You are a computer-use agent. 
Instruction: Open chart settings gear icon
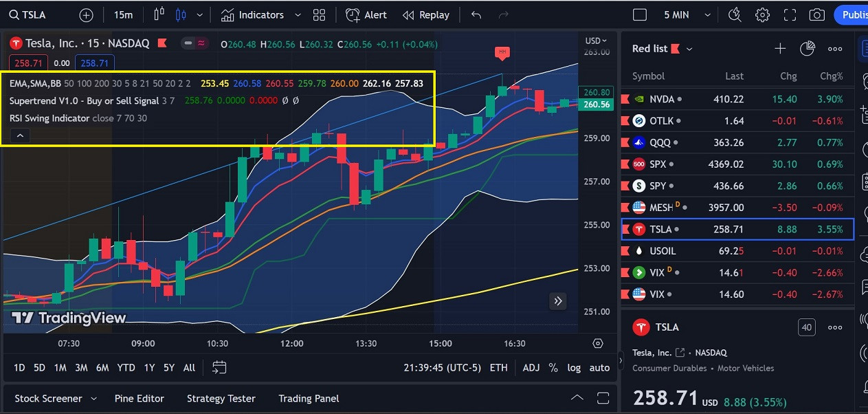click(x=762, y=14)
